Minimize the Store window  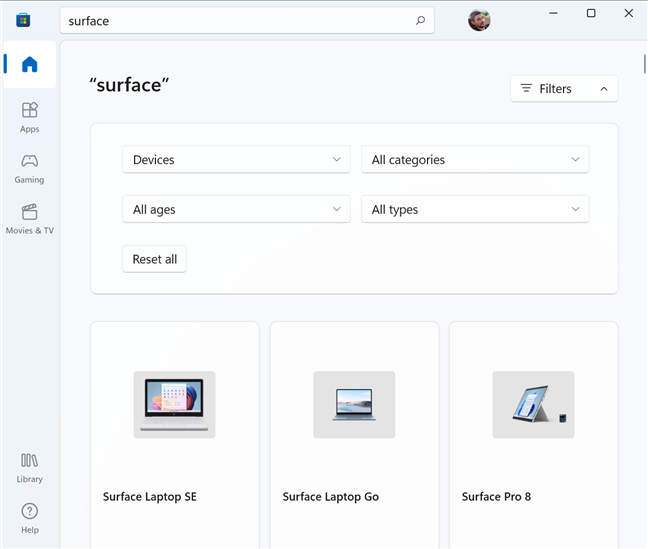pyautogui.click(x=553, y=13)
